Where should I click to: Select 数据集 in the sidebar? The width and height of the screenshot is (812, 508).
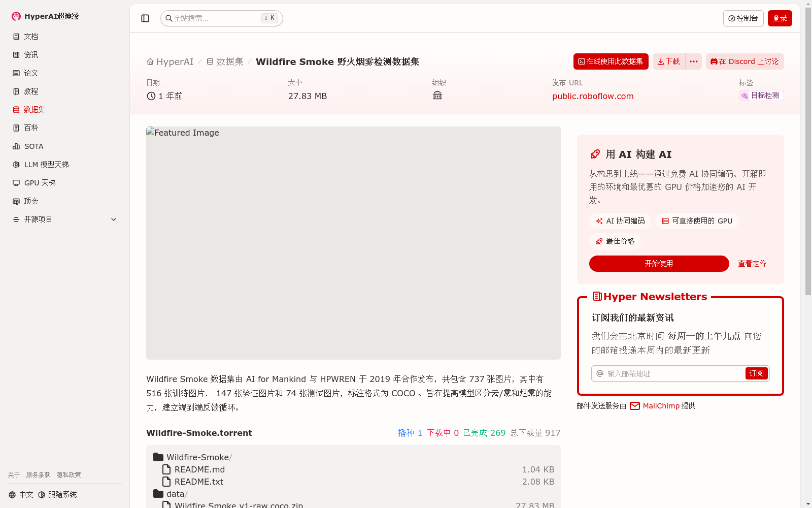tap(65, 110)
